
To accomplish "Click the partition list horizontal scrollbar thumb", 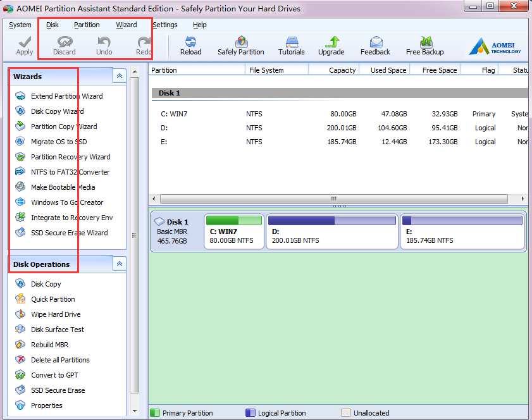I will click(334, 199).
